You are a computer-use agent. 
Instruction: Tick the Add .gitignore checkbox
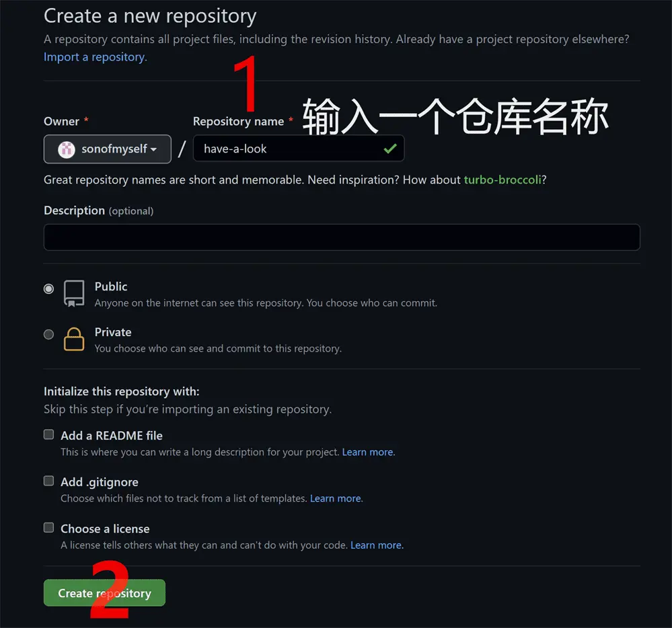(49, 481)
